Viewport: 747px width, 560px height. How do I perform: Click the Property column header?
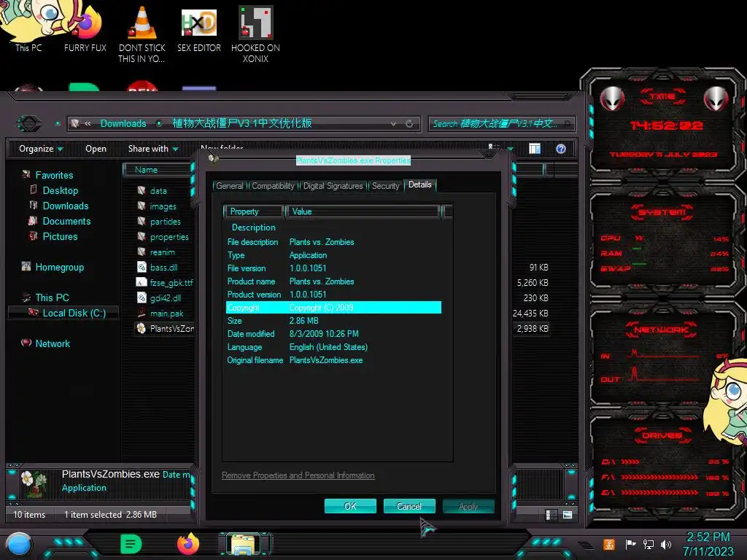(253, 211)
